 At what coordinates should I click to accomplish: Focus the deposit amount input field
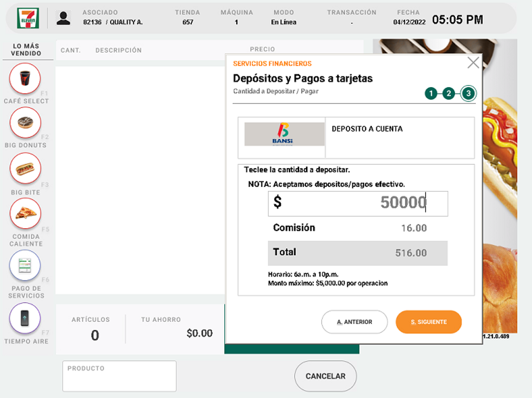point(358,203)
